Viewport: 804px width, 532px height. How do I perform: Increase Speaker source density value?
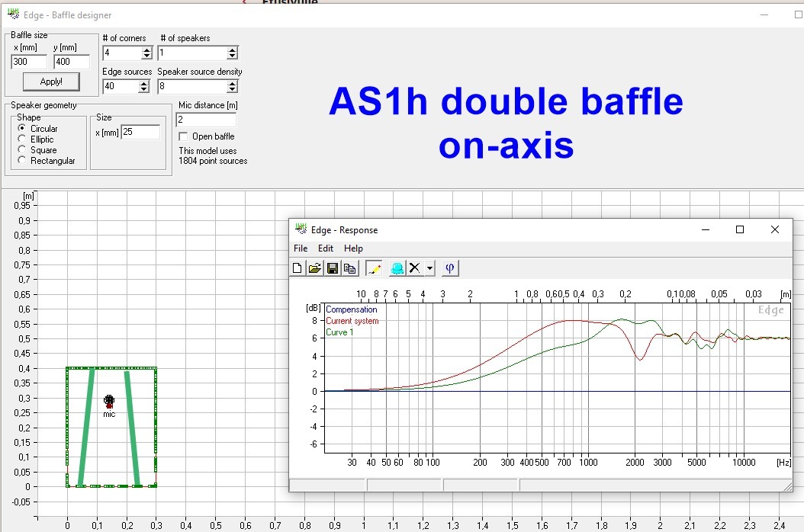(x=233, y=83)
